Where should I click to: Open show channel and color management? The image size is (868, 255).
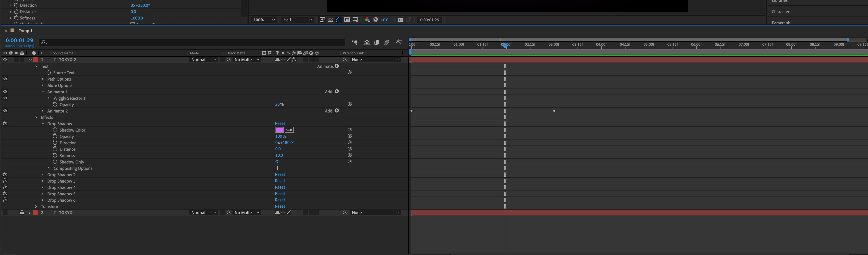click(x=367, y=20)
